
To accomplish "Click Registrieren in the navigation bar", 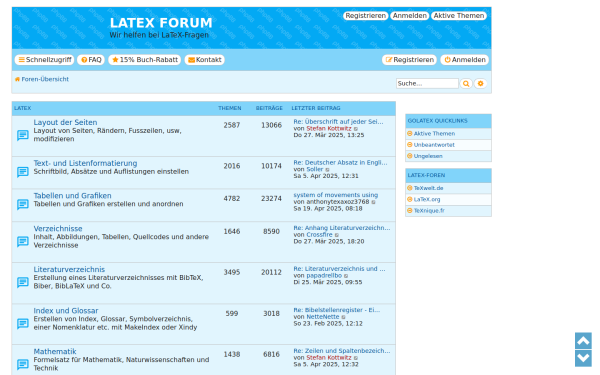I will pos(409,60).
